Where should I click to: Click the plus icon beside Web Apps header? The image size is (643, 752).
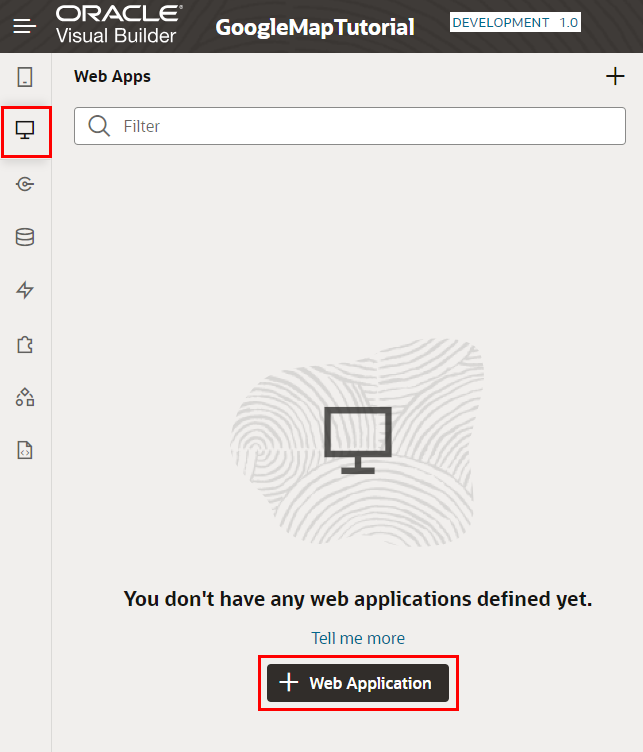615,77
